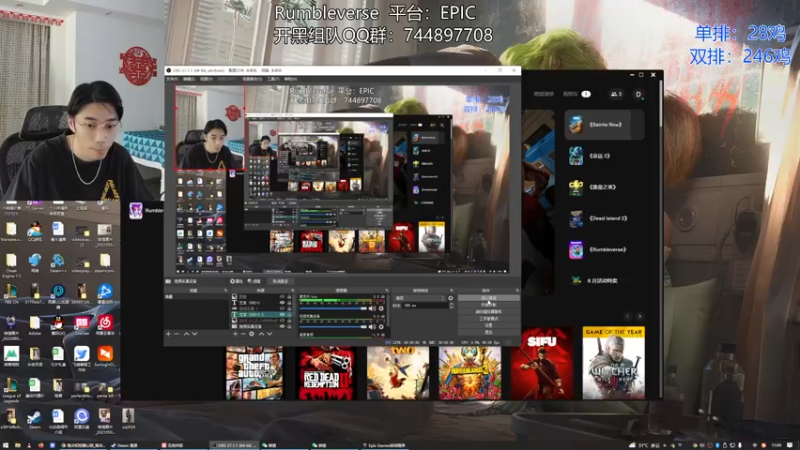Pop out the OBS scenes dock
Screen dimensions: 800x450
pyautogui.click(x=226, y=290)
